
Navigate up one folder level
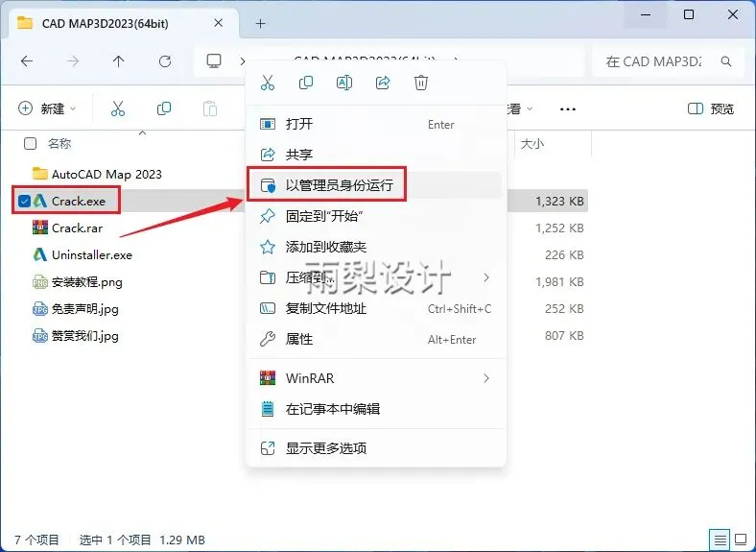pos(119,61)
